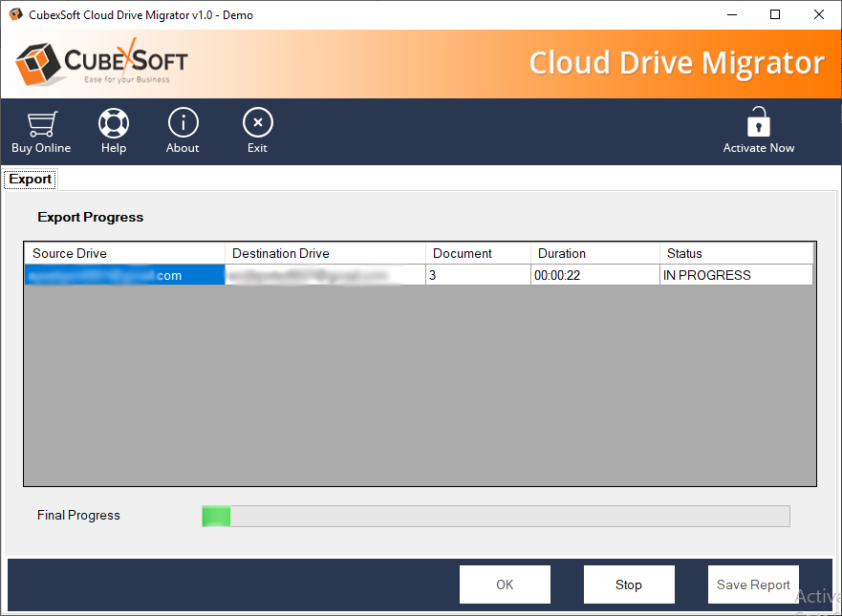Click the Duration column header

click(595, 253)
